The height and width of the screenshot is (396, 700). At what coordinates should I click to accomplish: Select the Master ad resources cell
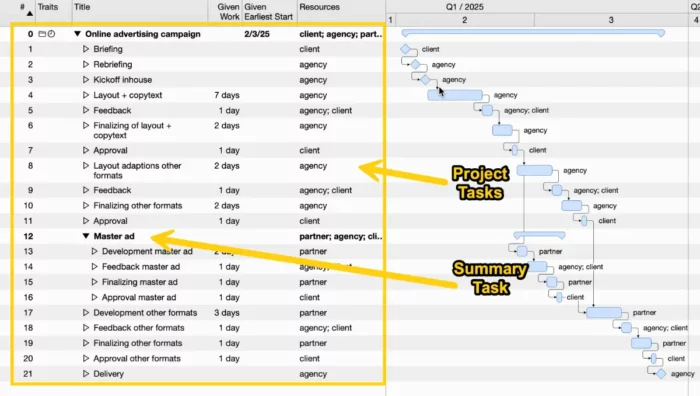[341, 236]
